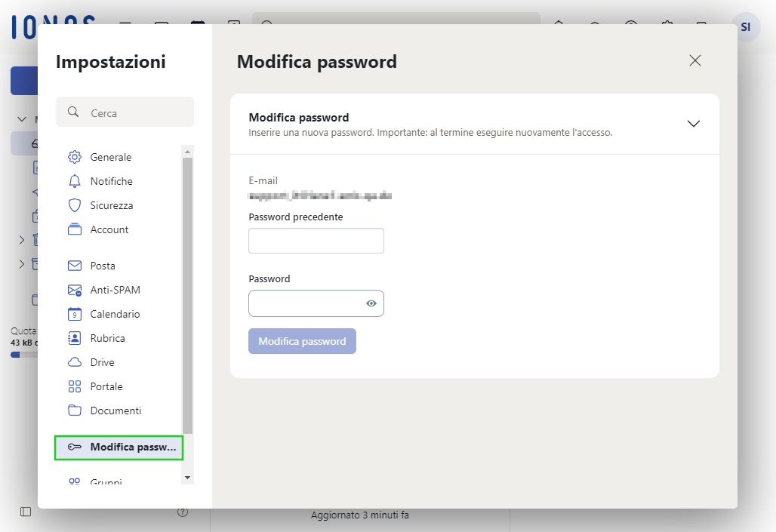Select Posta in settings menu
Screen dimensions: 776x532
(x=103, y=266)
